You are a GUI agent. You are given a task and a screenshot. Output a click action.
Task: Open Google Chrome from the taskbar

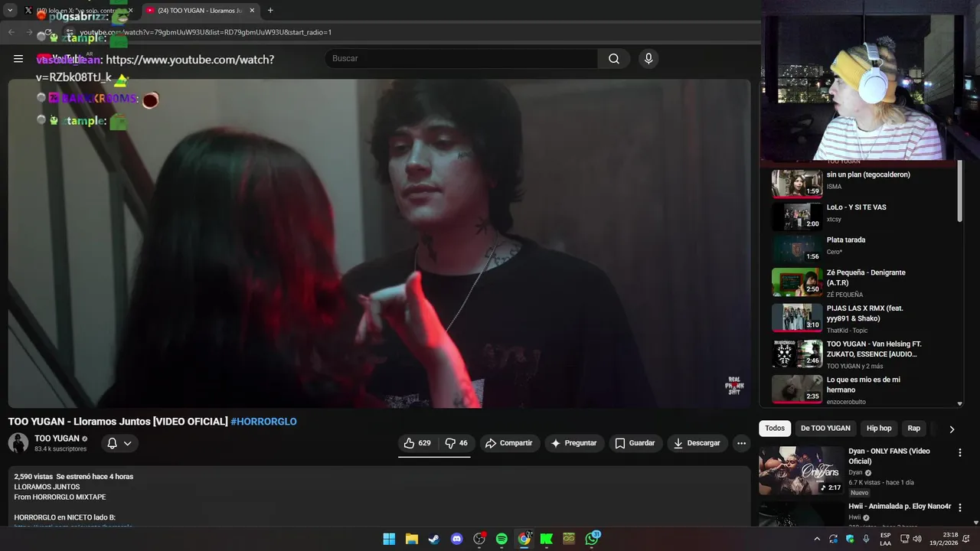pyautogui.click(x=524, y=539)
